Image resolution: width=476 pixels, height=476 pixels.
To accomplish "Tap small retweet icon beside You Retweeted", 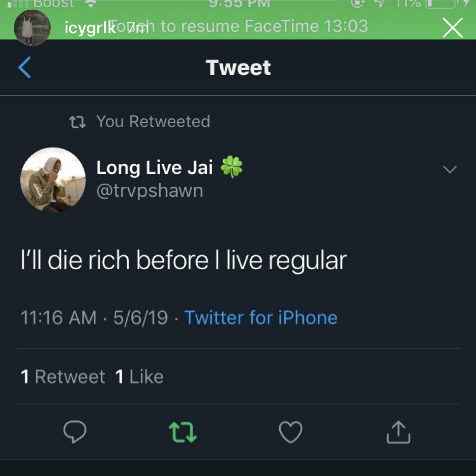I will (77, 122).
